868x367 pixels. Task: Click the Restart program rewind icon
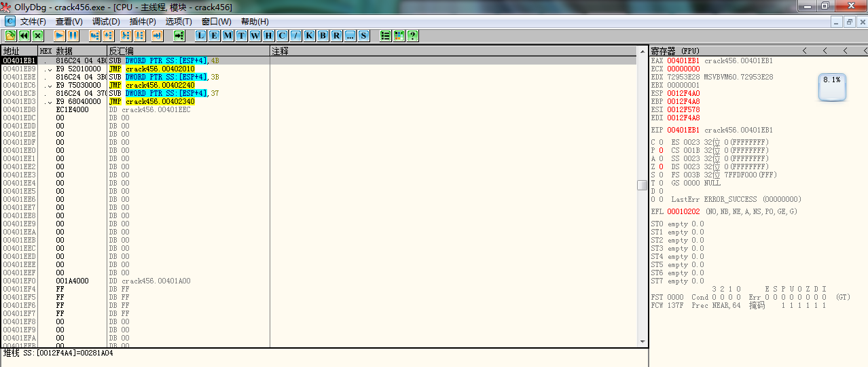point(24,35)
